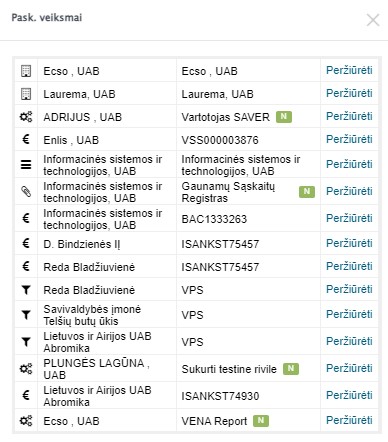Click the paperclip icon in Gaunamų Sąskaitų Registras row
388x442 pixels.
coord(26,191)
